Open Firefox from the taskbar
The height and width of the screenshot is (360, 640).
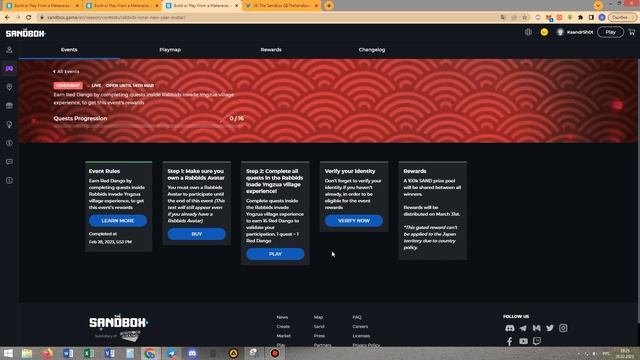[47, 353]
